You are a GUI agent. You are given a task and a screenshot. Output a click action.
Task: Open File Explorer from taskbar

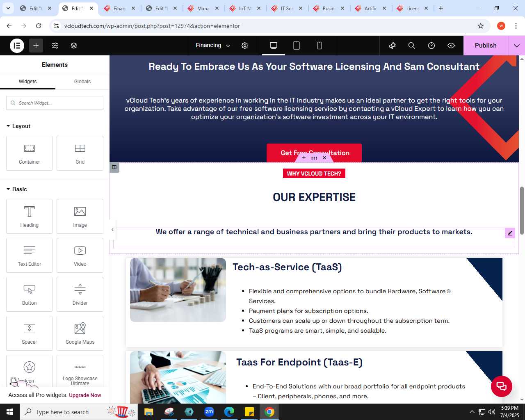point(148,412)
